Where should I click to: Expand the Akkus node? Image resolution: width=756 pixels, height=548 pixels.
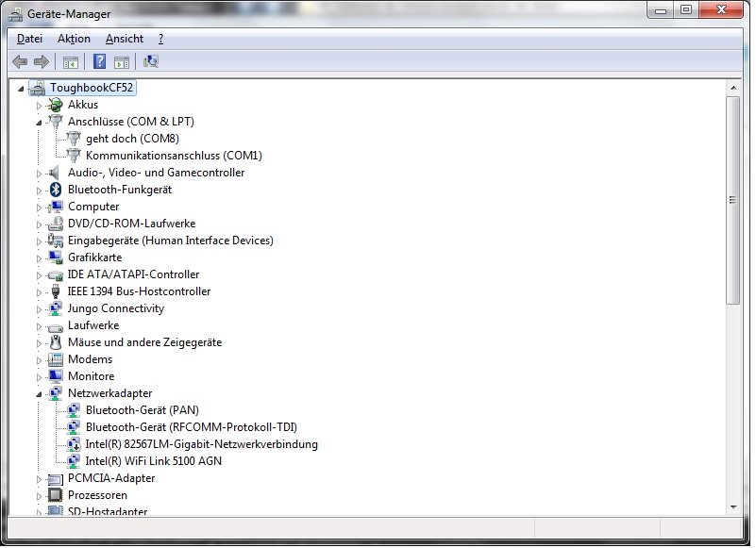(x=39, y=106)
